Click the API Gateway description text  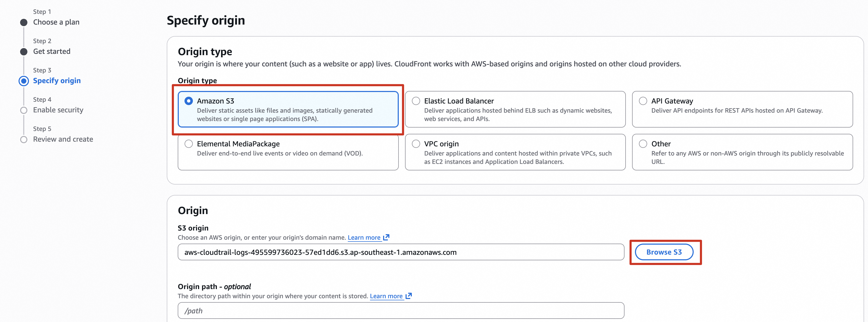[x=737, y=110]
